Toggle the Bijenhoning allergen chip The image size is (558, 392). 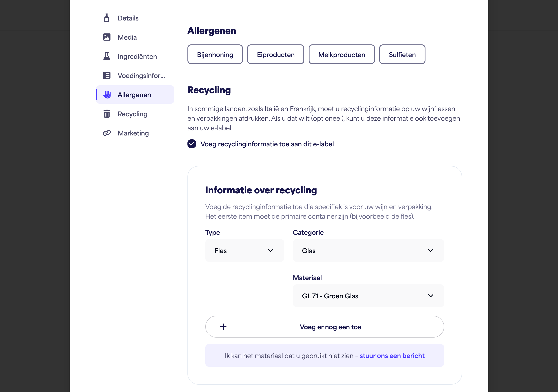click(215, 54)
